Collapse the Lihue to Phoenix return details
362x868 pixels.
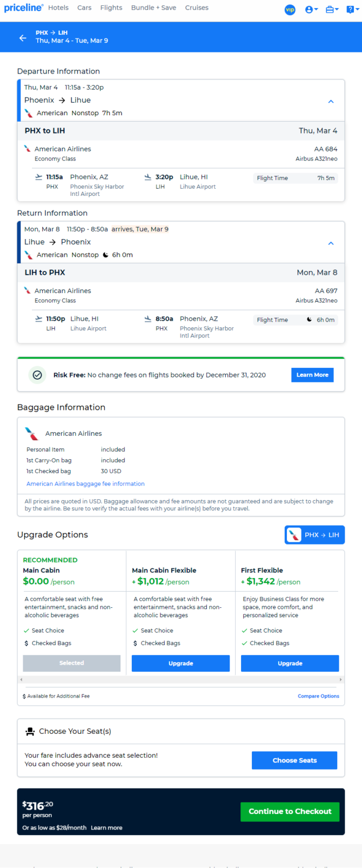pos(331,243)
